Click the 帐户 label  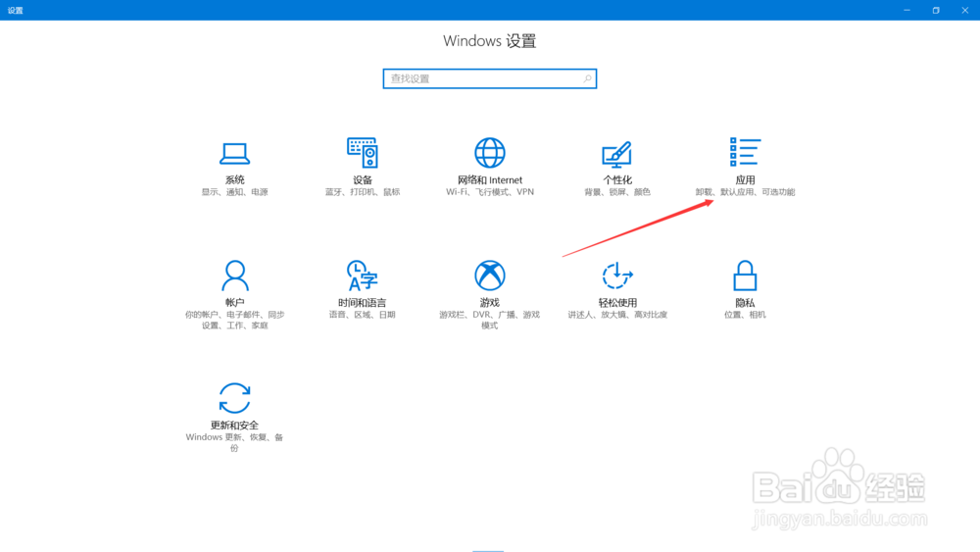234,303
